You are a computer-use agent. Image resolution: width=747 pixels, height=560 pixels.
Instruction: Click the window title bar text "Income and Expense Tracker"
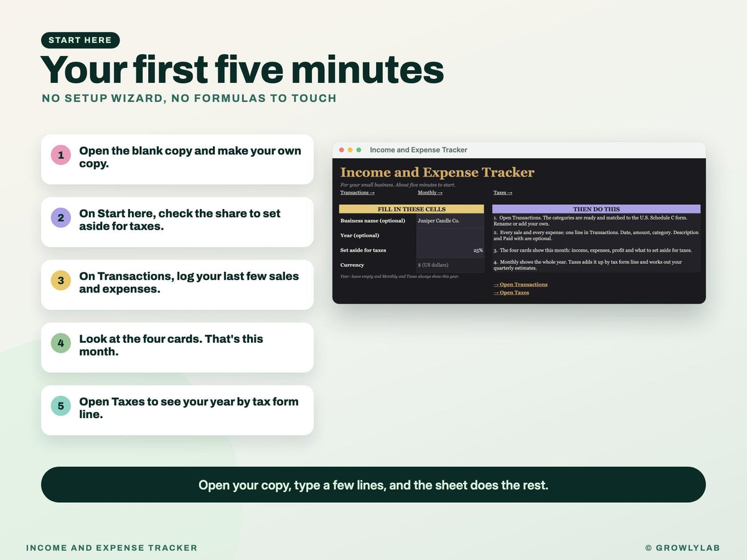point(418,150)
